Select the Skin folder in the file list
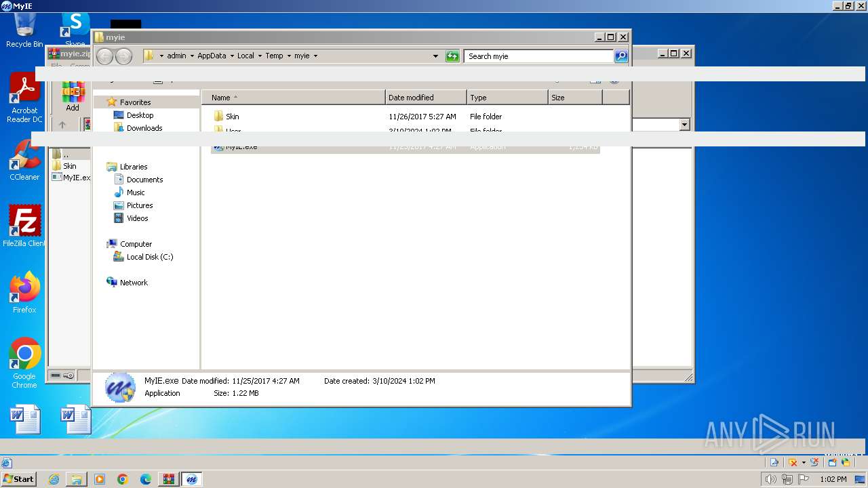 (x=233, y=117)
